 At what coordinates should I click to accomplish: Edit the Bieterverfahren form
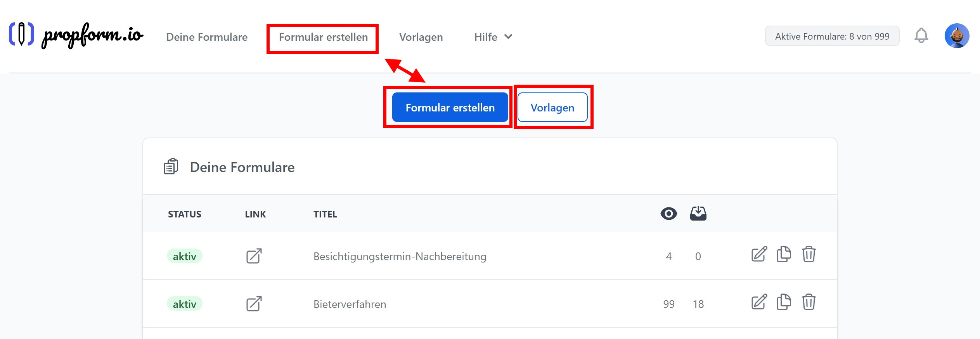[759, 302]
